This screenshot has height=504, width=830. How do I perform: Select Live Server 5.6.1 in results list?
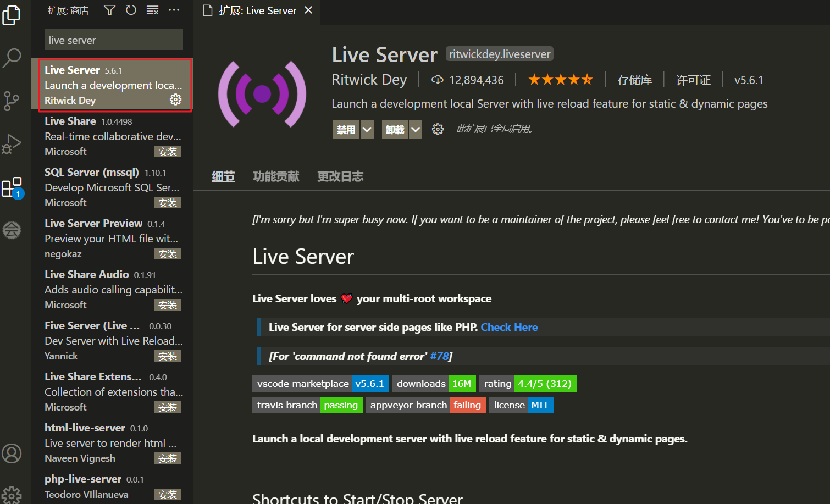pyautogui.click(x=112, y=85)
